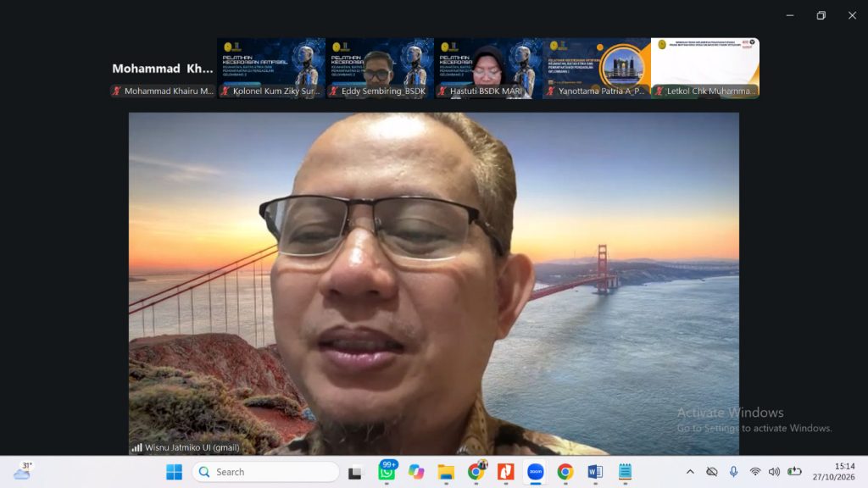Switch to Zoom in the taskbar
This screenshot has width=868, height=488.
coord(536,472)
